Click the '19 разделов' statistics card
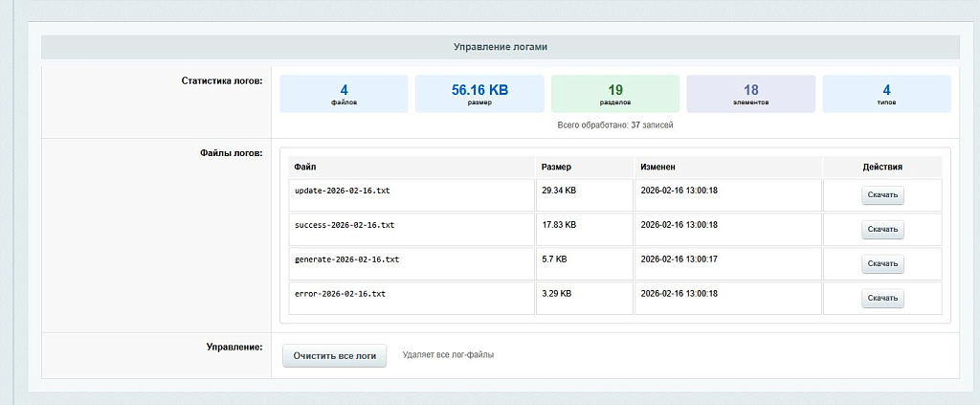 615,94
